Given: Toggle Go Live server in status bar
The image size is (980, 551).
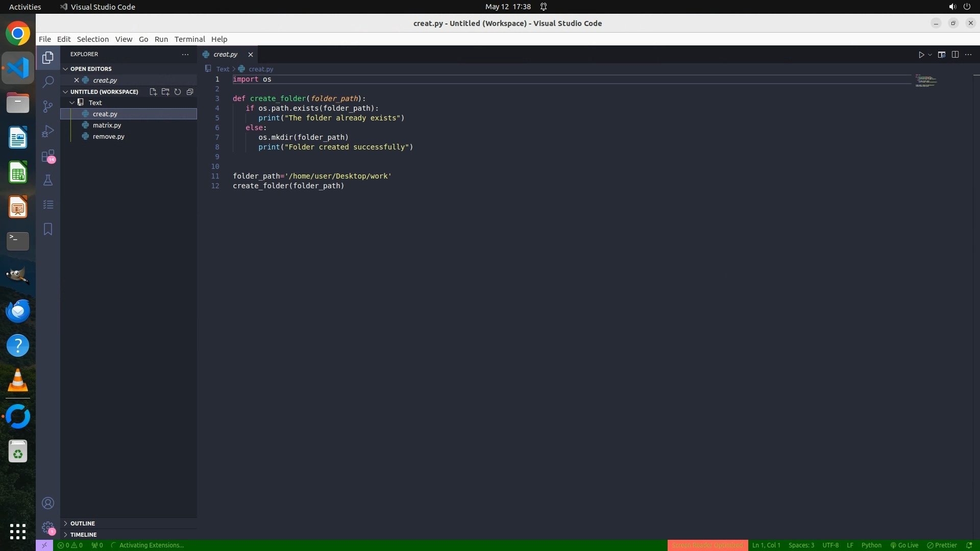Looking at the screenshot, I should tap(904, 545).
